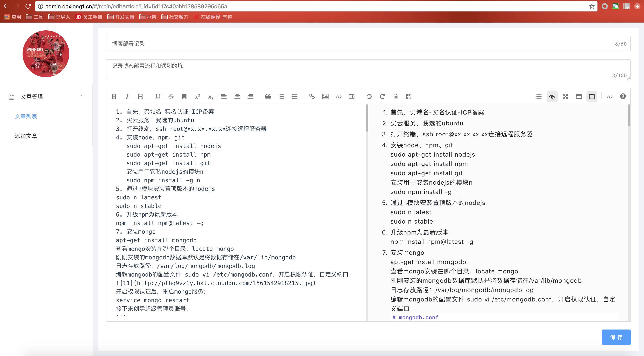644x356 pixels.
Task: Insert a table into the article
Action: [x=352, y=96]
